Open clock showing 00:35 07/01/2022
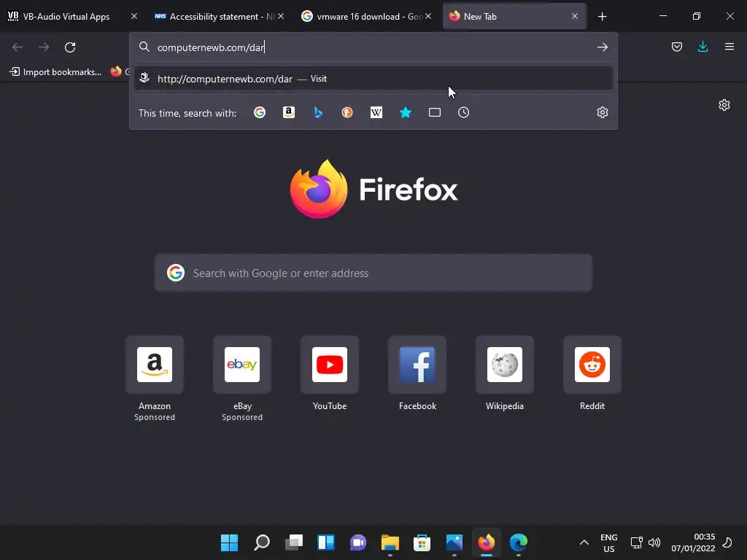 (x=693, y=542)
